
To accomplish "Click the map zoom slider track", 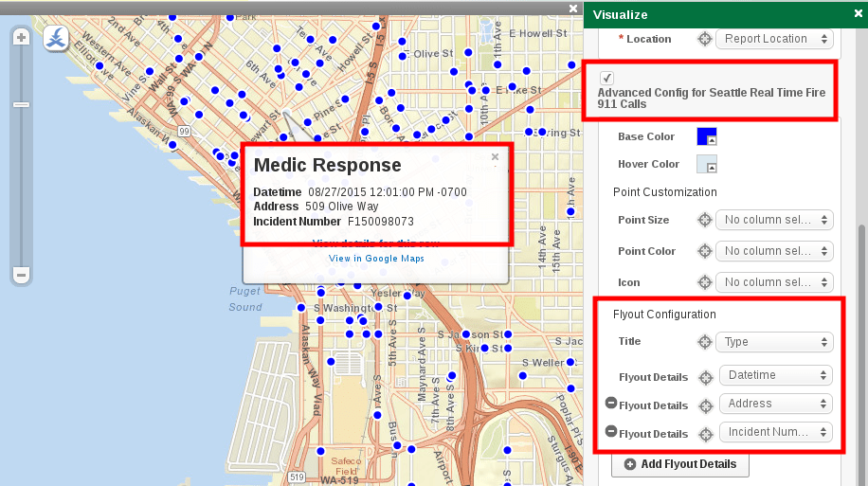I will coord(22,156).
